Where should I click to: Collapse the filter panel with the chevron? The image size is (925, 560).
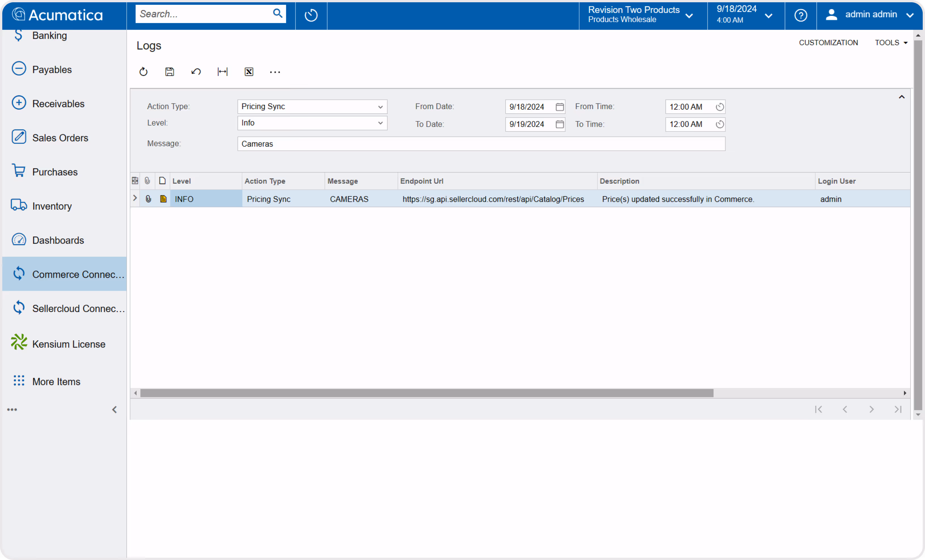pos(901,97)
